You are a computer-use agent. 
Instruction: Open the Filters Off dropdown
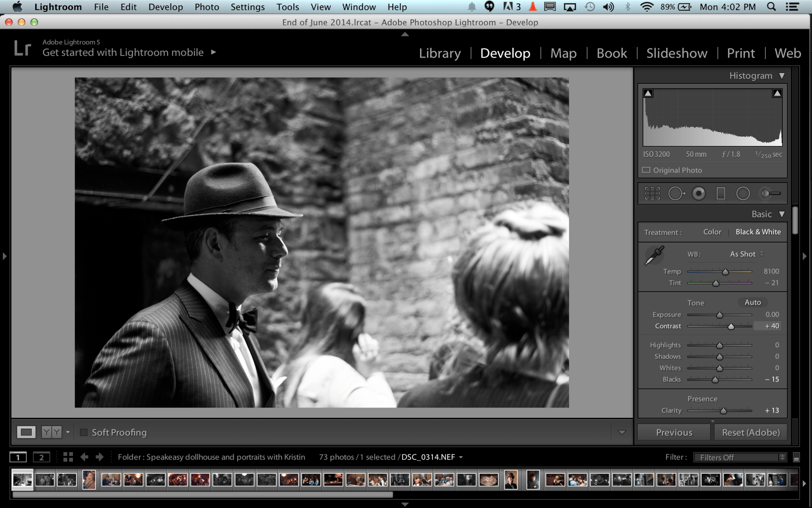point(740,457)
